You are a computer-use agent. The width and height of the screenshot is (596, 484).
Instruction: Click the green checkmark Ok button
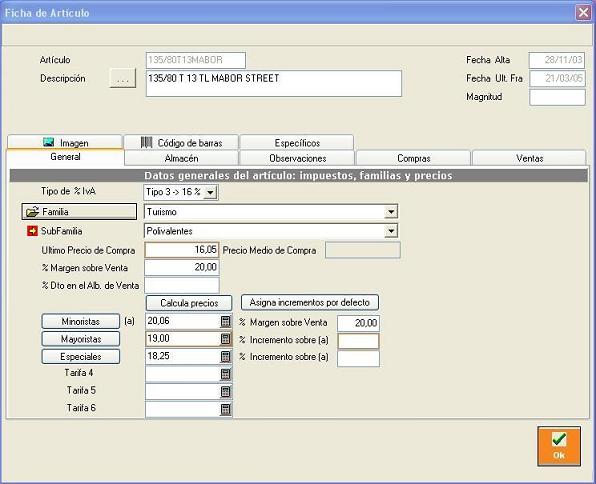(x=559, y=446)
